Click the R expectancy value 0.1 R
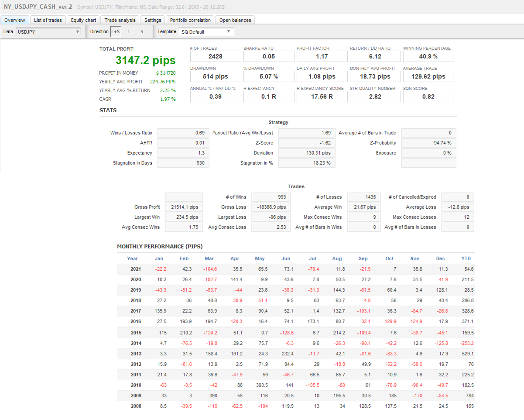The width and height of the screenshot is (524, 420). 269,96
